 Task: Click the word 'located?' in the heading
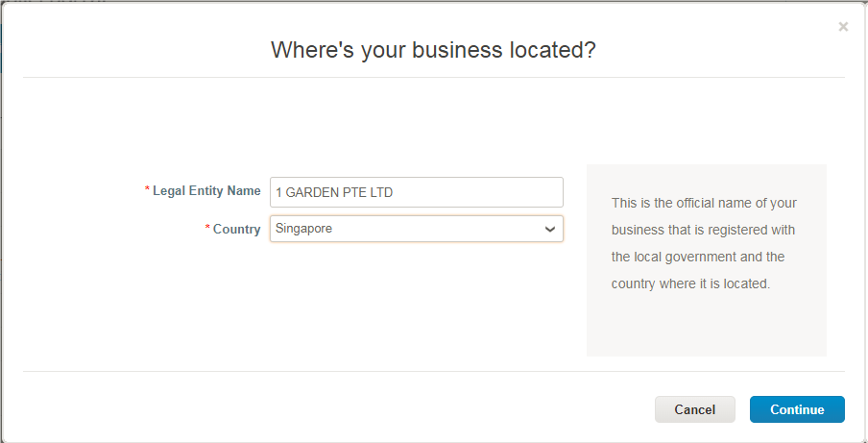552,50
